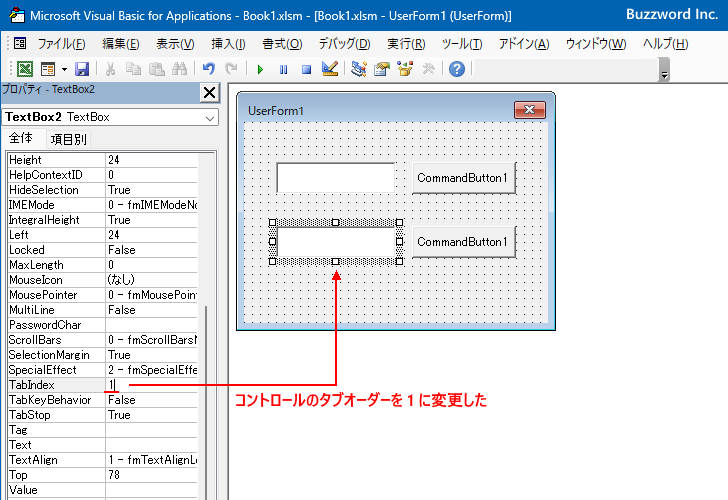728x500 pixels.
Task: Click the Break (pause) toolbar icon
Action: pos(283,69)
